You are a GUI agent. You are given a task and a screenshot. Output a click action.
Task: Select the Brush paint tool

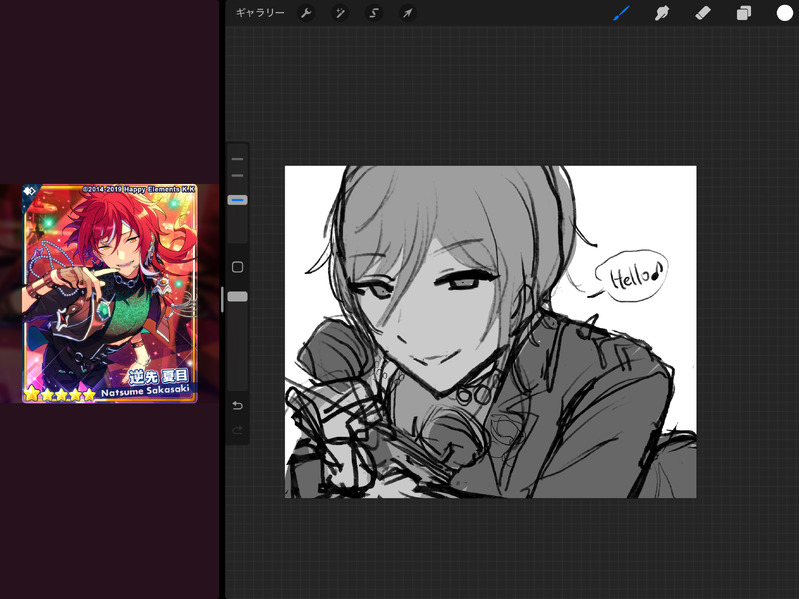click(x=621, y=13)
